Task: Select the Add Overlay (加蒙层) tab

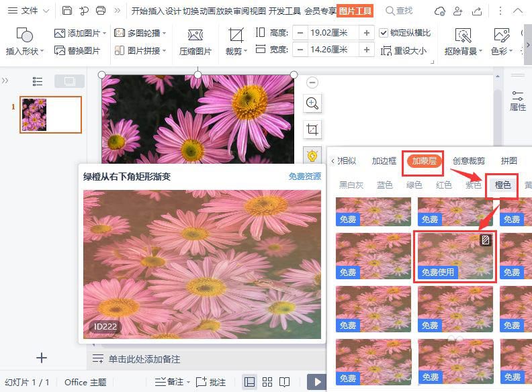Action: click(424, 160)
